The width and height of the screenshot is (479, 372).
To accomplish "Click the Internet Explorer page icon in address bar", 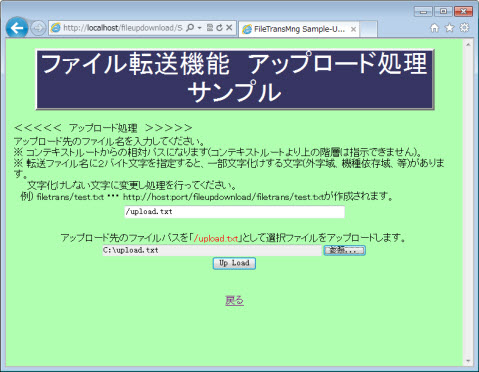I will coord(56,28).
